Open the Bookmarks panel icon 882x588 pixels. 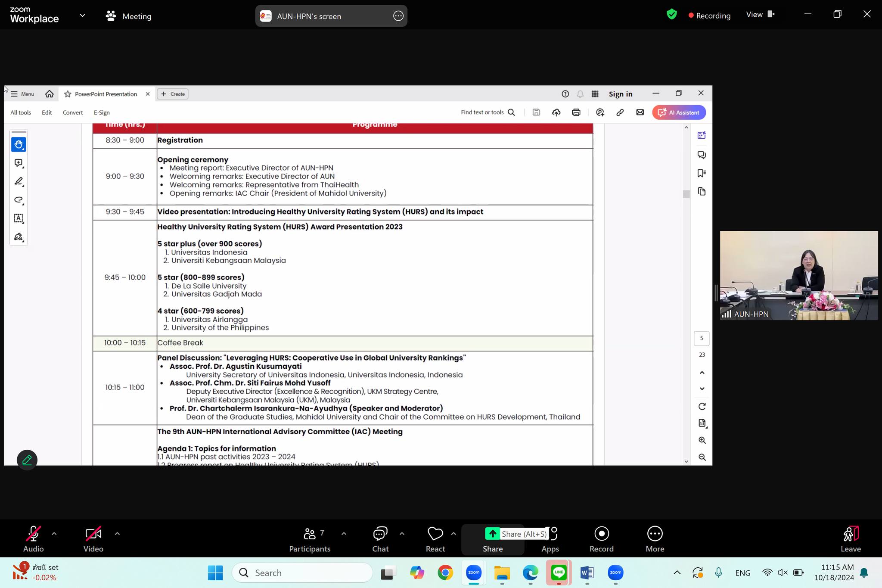point(702,173)
